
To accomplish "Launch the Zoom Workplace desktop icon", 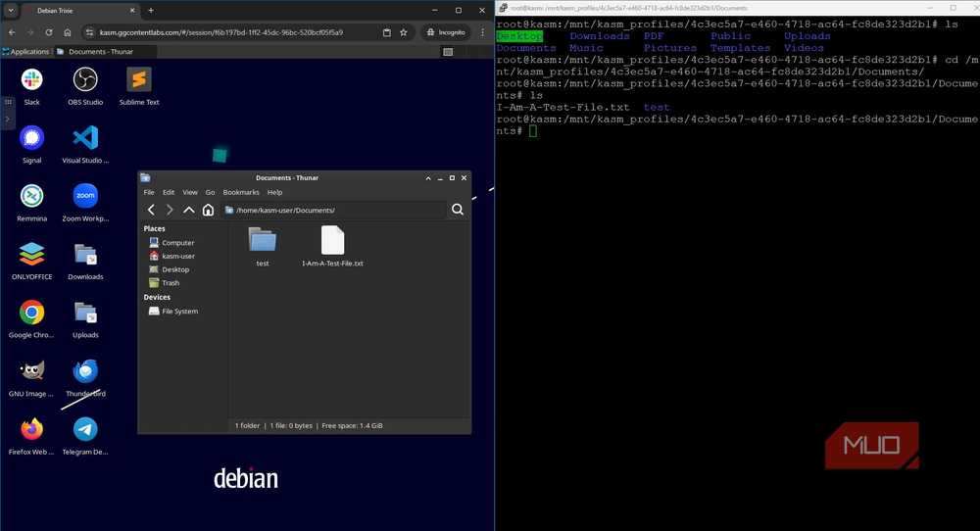I will (85, 196).
